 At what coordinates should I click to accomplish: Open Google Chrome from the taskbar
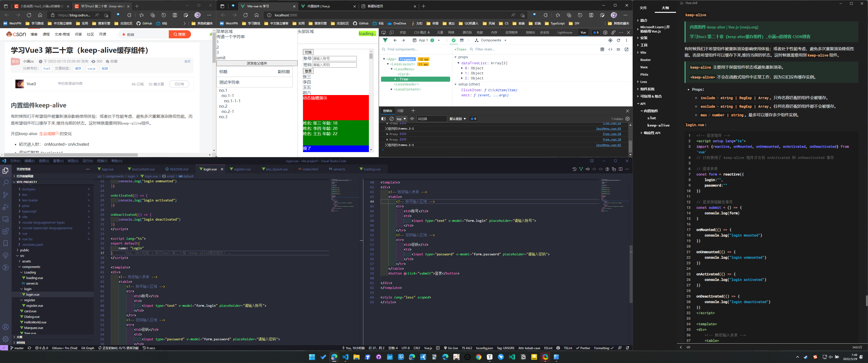(478, 357)
